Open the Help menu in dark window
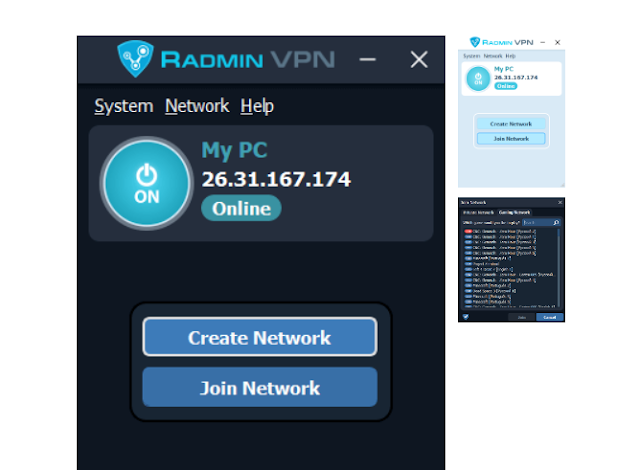 [x=257, y=106]
